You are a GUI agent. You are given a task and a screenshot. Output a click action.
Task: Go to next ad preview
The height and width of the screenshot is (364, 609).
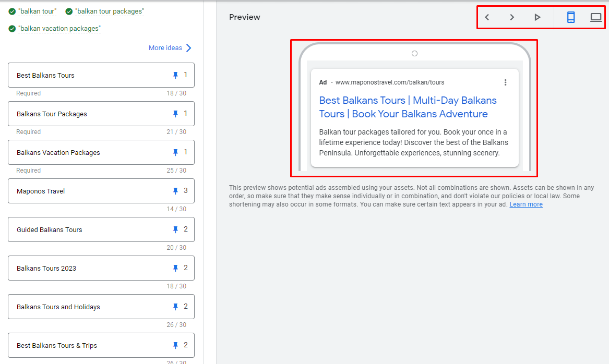pyautogui.click(x=512, y=17)
